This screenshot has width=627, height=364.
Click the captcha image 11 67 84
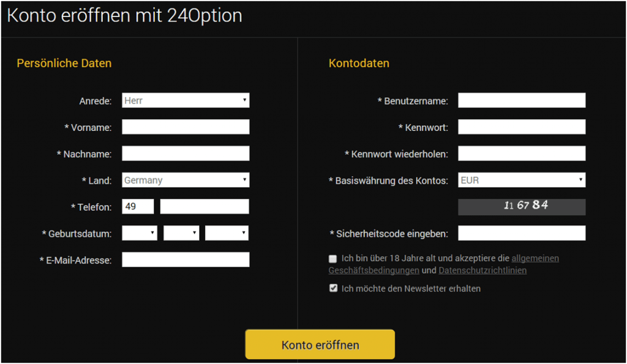click(x=522, y=207)
